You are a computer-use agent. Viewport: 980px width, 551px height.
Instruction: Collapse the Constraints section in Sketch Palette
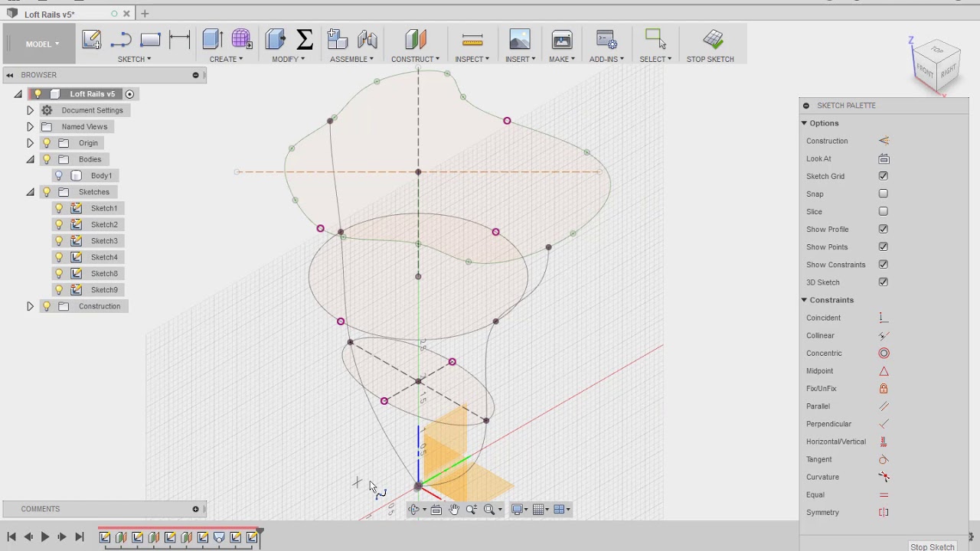(x=805, y=300)
